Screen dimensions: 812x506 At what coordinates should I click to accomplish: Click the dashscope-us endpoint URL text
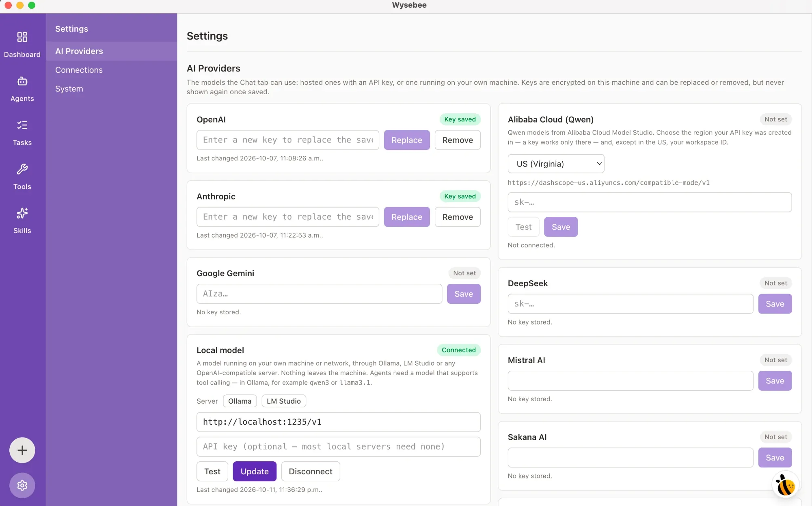click(609, 183)
